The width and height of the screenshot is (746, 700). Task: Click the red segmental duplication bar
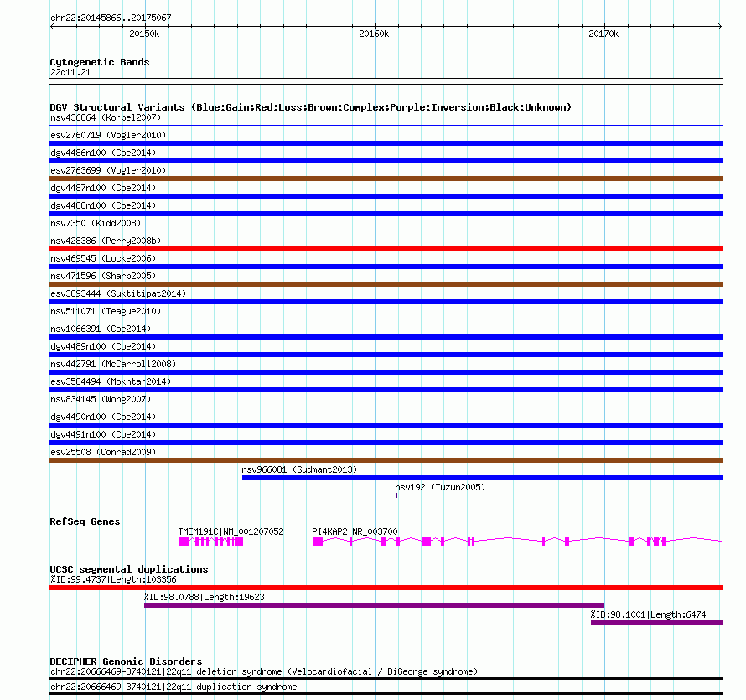tap(386, 588)
